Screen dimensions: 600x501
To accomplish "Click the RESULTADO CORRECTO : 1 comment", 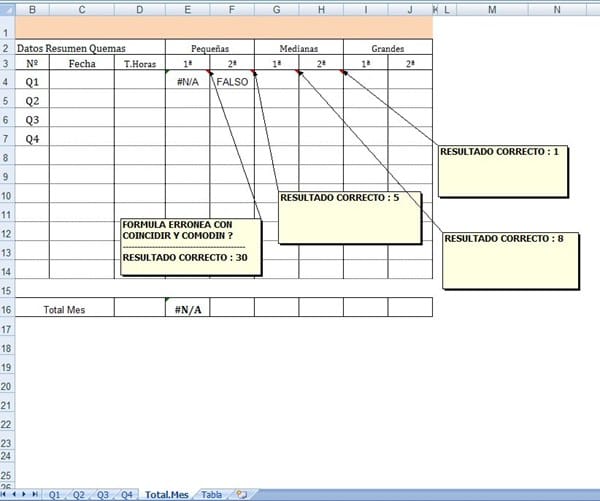I will point(503,171).
